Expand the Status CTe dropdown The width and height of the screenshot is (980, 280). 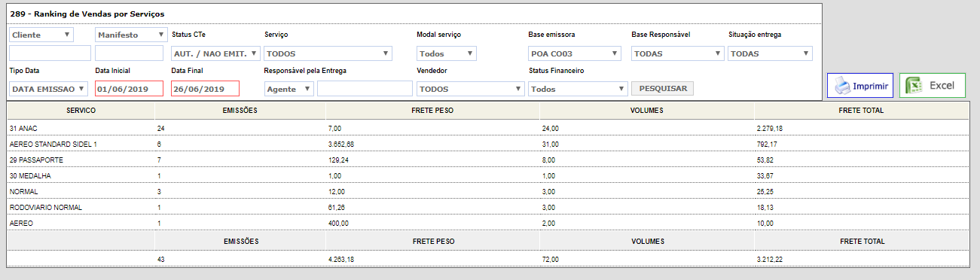tap(216, 53)
